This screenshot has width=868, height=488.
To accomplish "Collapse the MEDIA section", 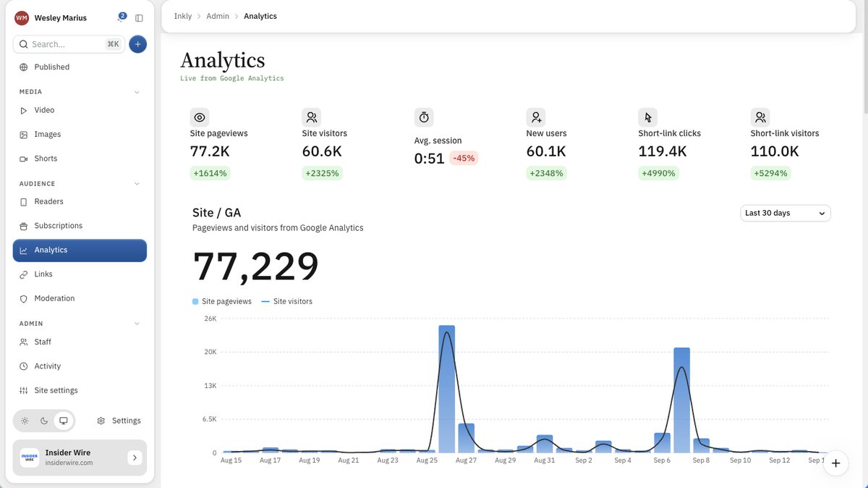I will point(137,92).
